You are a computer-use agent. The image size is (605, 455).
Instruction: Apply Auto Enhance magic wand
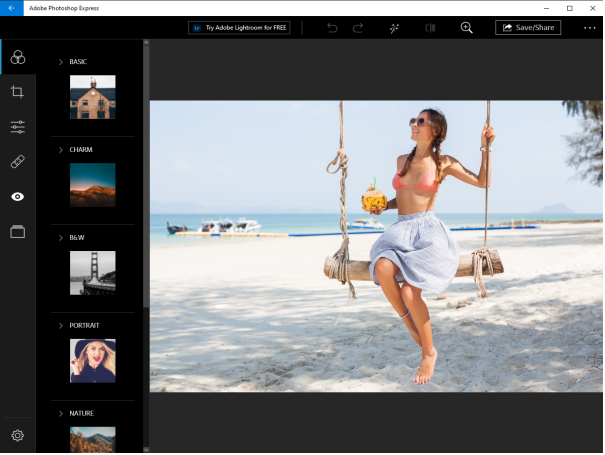(x=395, y=28)
